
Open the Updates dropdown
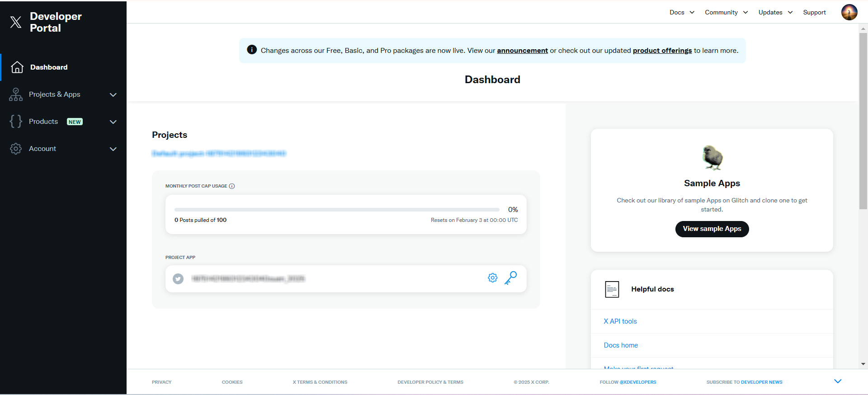tap(776, 12)
